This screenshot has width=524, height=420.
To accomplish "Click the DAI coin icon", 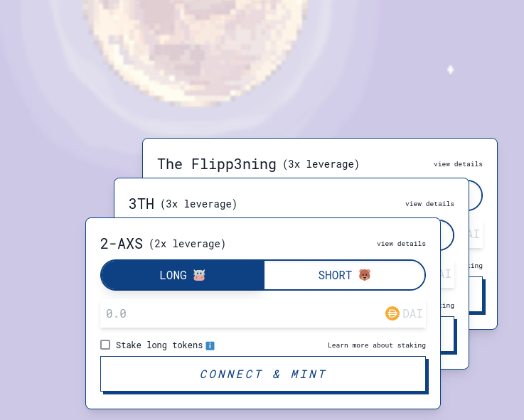I will (x=392, y=313).
